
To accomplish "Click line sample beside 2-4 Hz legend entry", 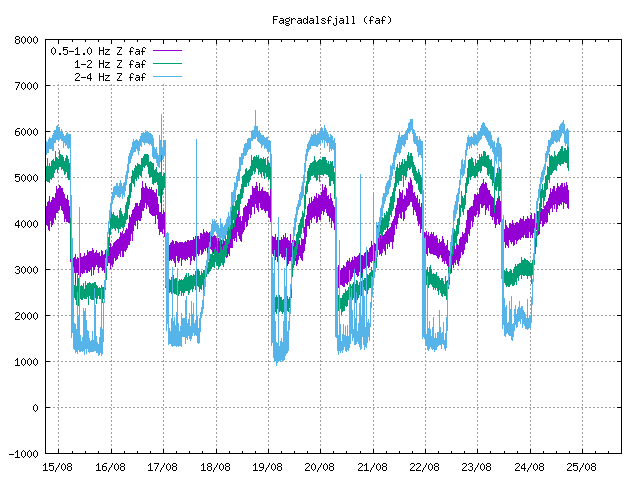I will (167, 76).
